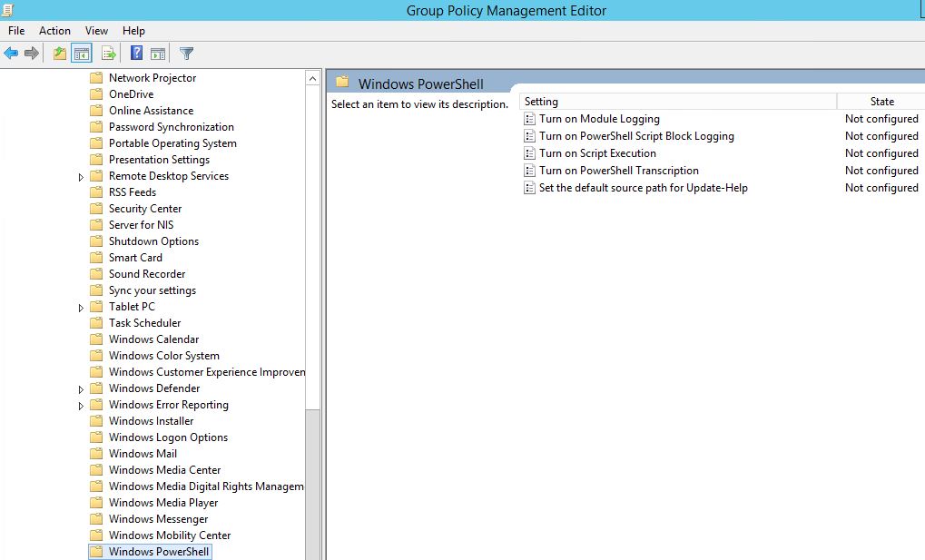Screen dimensions: 925x560
Task: Select Server for NIS tree item
Action: pos(141,225)
